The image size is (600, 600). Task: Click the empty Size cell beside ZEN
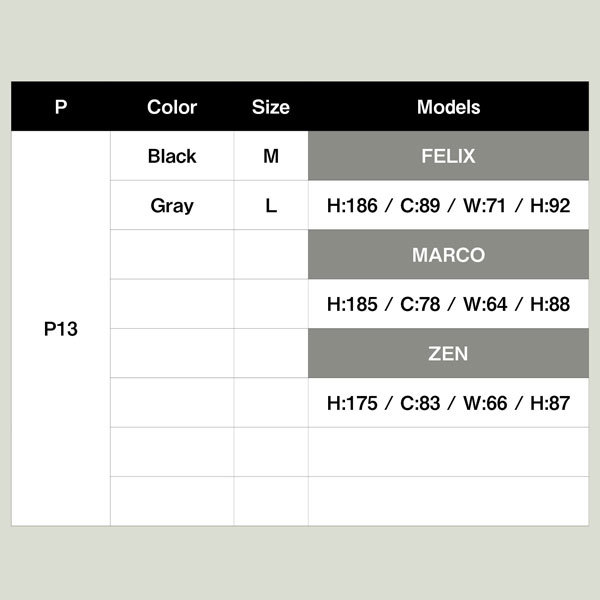click(x=271, y=353)
